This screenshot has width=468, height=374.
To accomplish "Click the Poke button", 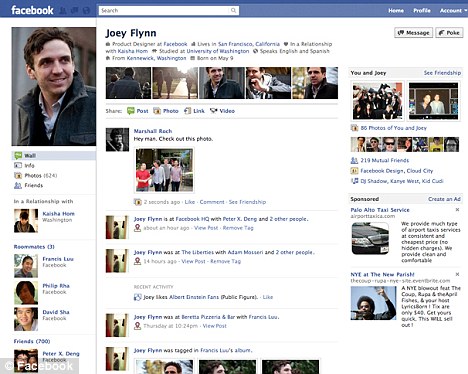I will (x=449, y=33).
